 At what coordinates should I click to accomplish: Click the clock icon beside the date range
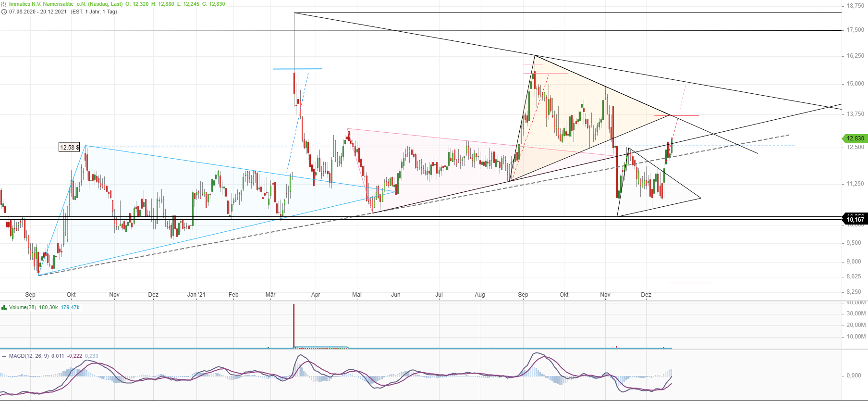tap(4, 12)
